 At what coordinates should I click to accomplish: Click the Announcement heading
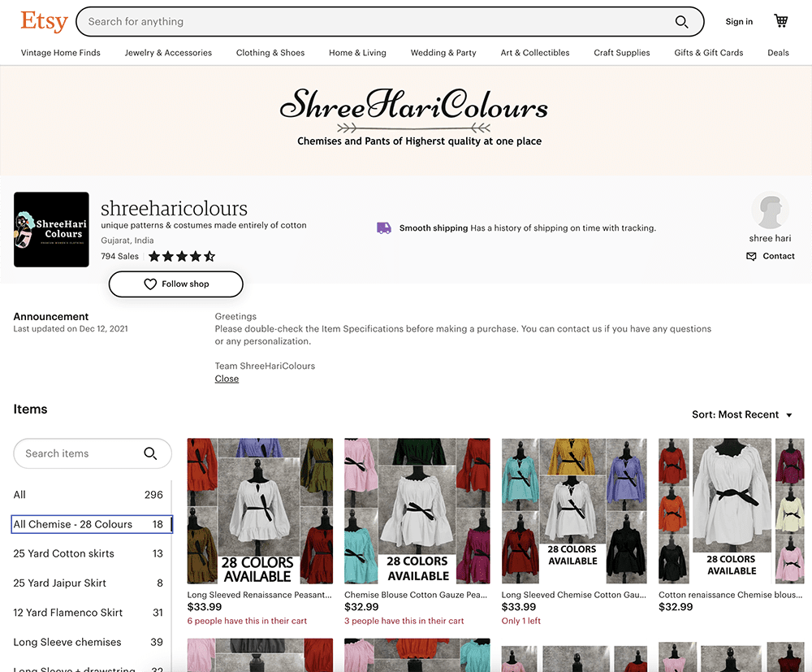tap(50, 317)
